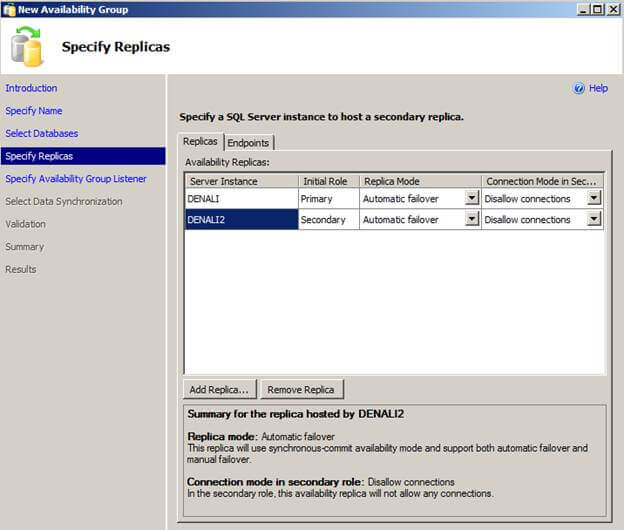Navigate to Select Databases step
The image size is (624, 530).
click(41, 133)
